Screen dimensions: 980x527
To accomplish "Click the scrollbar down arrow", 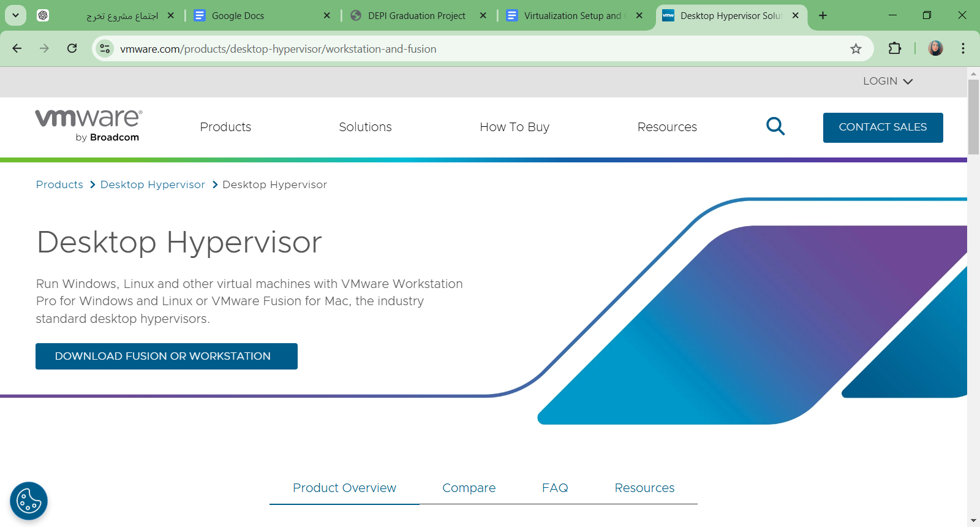I will pyautogui.click(x=973, y=520).
